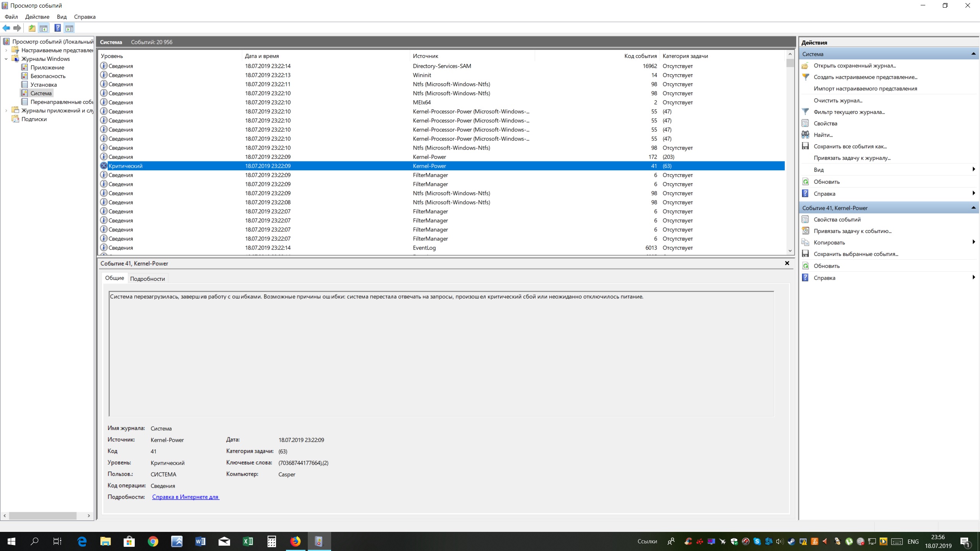Click the Event ID column header

[640, 56]
